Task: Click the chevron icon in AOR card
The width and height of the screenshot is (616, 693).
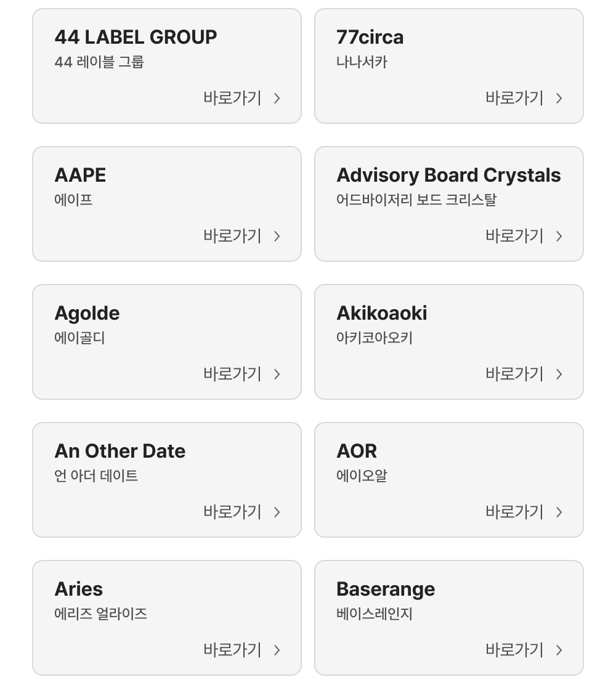Action: pos(559,513)
